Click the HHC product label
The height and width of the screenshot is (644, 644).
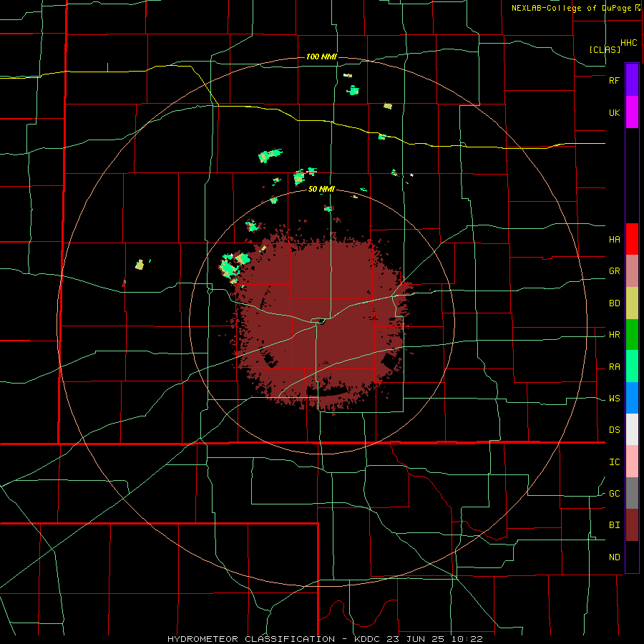pos(629,43)
